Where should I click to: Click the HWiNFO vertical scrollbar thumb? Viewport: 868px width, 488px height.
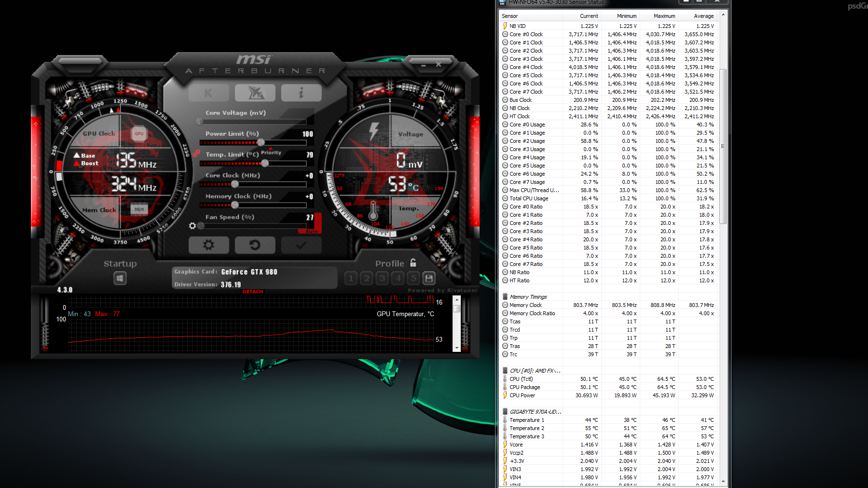coord(723,146)
